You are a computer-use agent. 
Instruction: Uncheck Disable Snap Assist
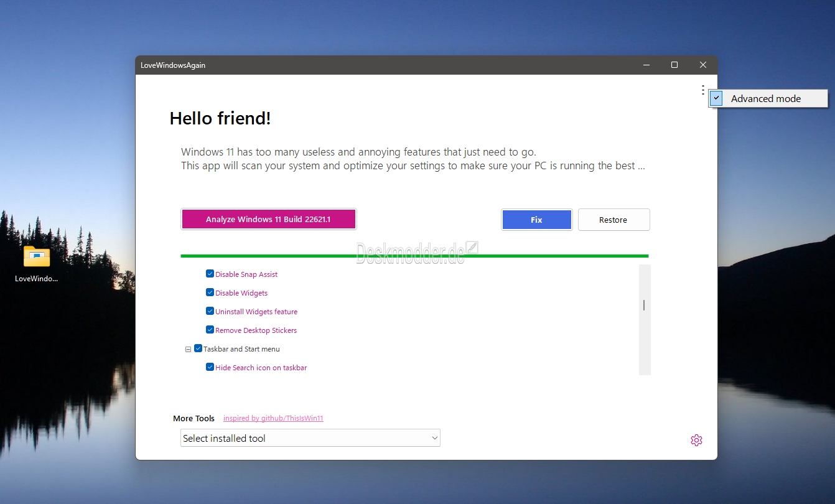point(210,274)
